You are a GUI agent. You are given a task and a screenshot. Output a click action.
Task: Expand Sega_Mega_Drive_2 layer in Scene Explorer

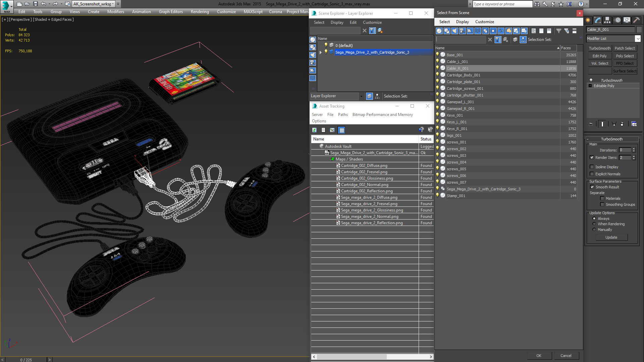[321, 52]
